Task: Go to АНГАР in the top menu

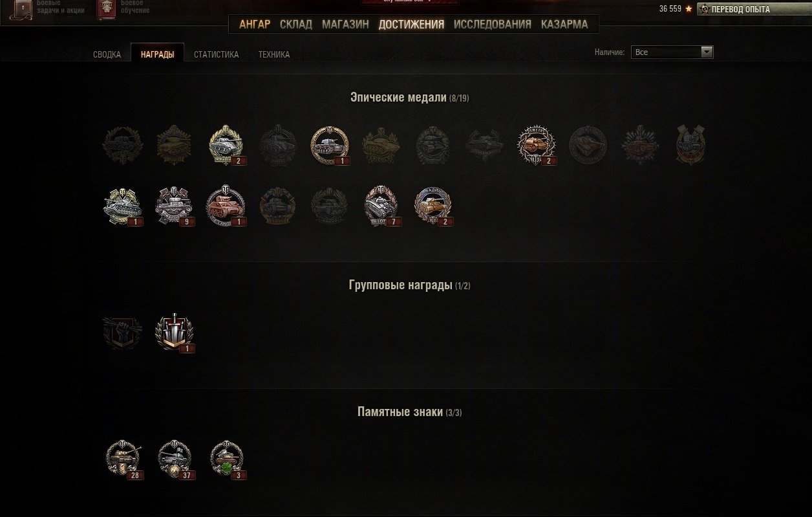Action: (x=255, y=25)
